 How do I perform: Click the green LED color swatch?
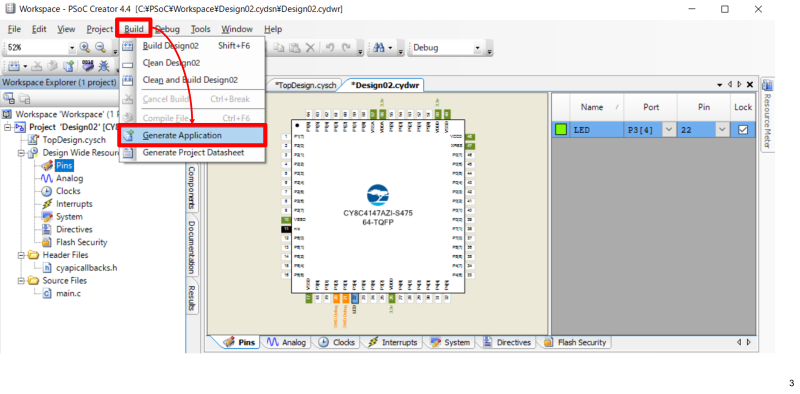coord(561,130)
